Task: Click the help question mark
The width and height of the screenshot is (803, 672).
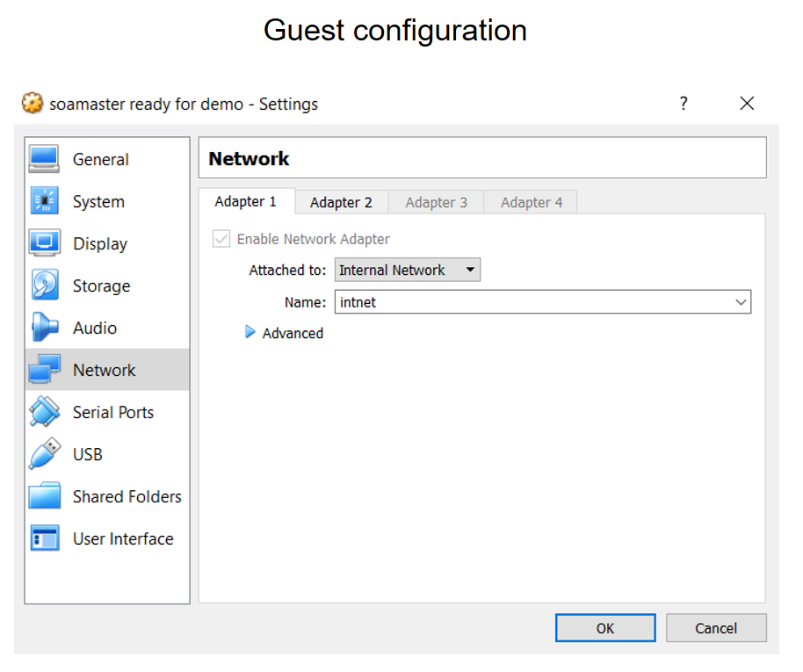Action: [684, 104]
